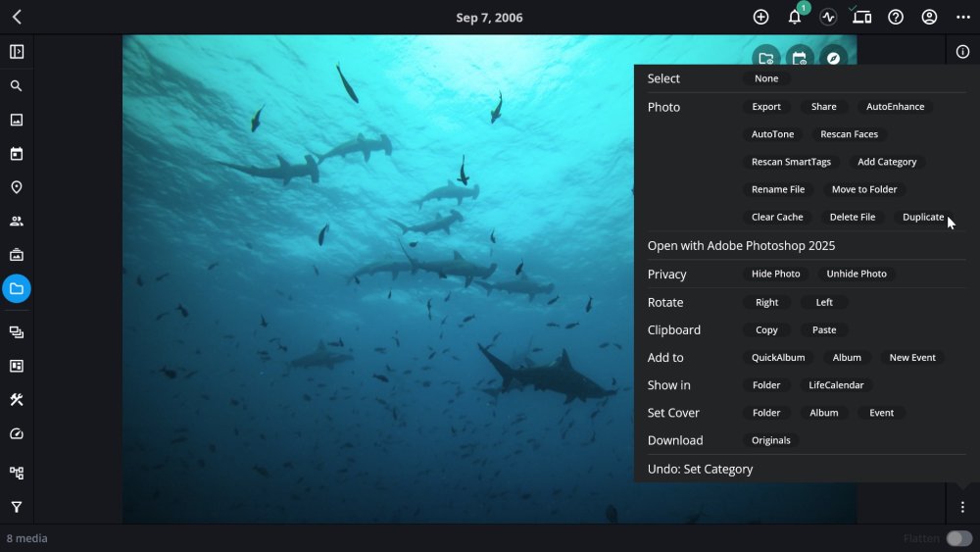
Task: Click the search magnifier icon
Action: coord(17,86)
